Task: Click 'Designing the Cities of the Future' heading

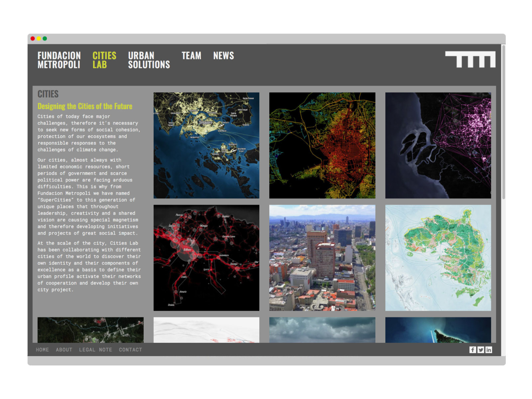Action: pos(85,106)
